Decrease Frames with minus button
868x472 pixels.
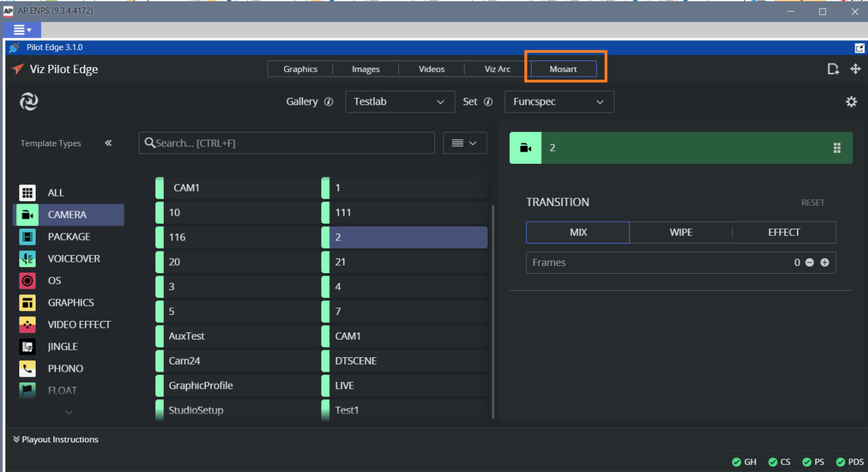point(809,263)
